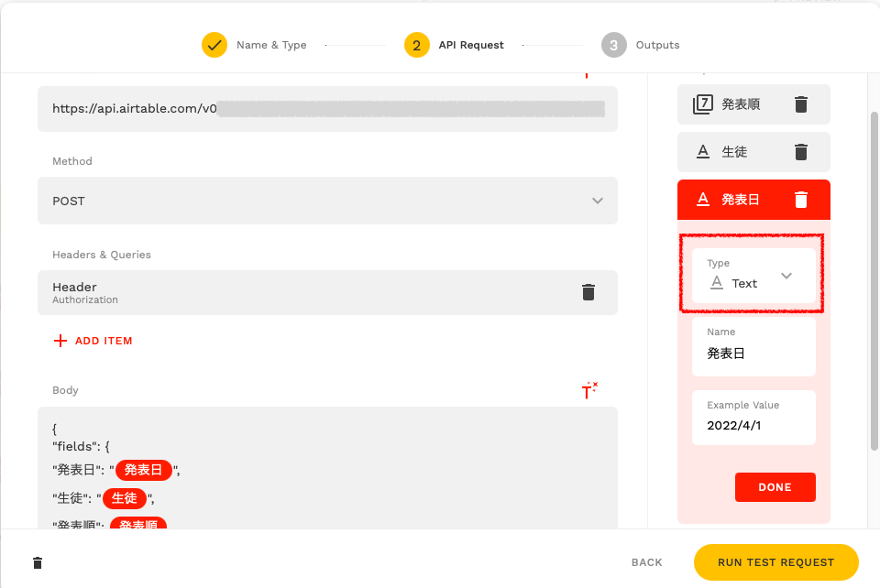Click the BACK button
The image size is (880, 588).
(x=646, y=562)
